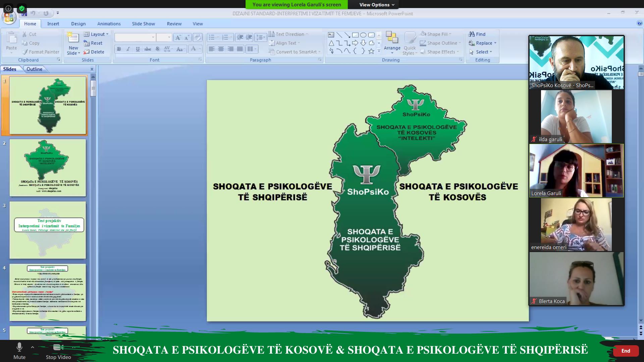Select the Arrow line shape
The image size is (644, 362).
(347, 35)
